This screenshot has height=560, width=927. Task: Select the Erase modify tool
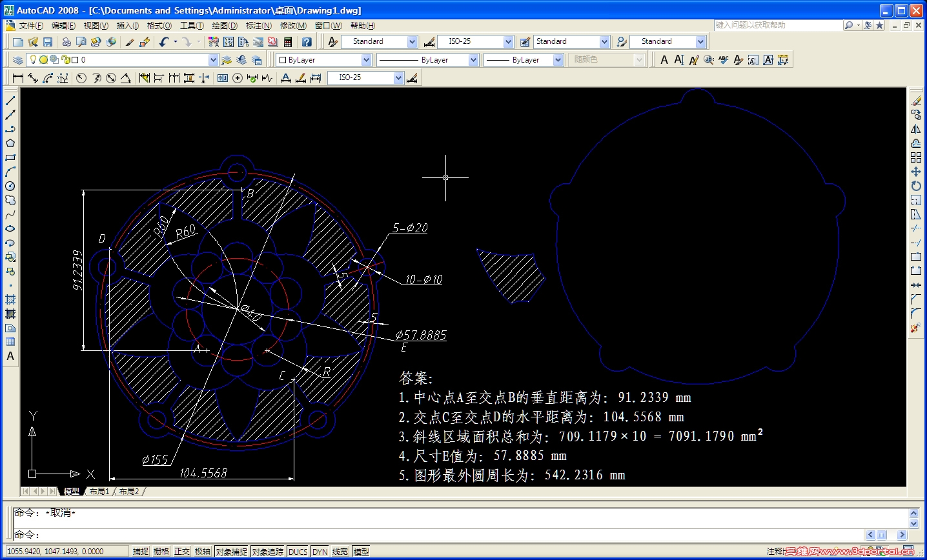tap(916, 101)
